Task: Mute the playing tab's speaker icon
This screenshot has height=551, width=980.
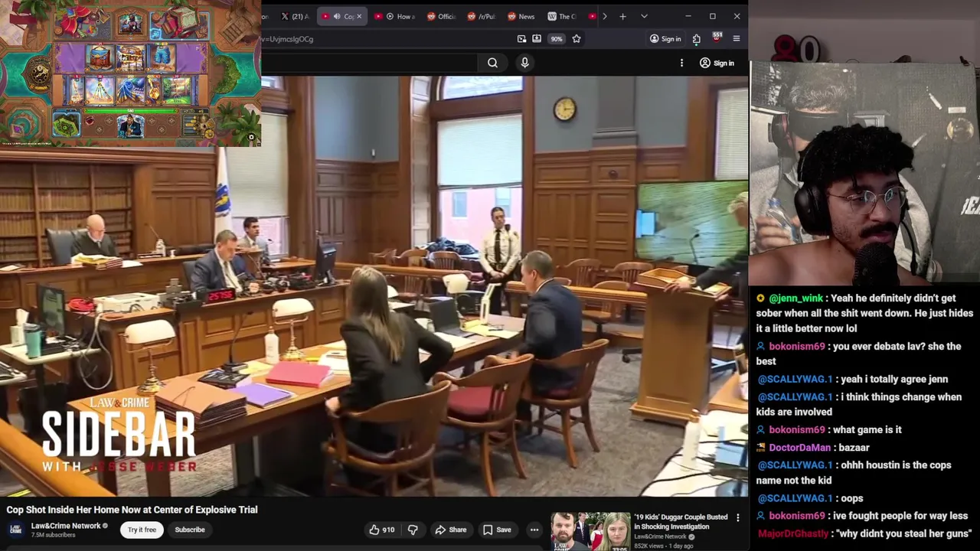Action: pyautogui.click(x=336, y=16)
